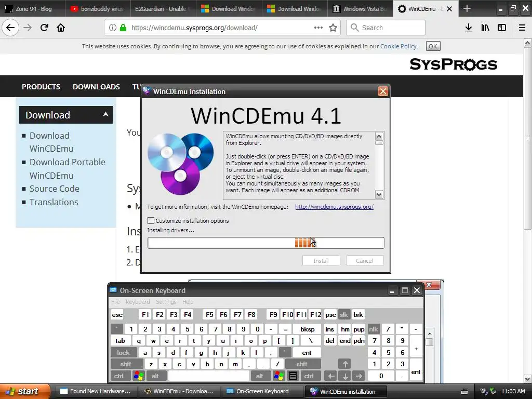Image resolution: width=532 pixels, height=399 pixels.
Task: Dismiss cookie notice with OK button
Action: [x=433, y=46]
